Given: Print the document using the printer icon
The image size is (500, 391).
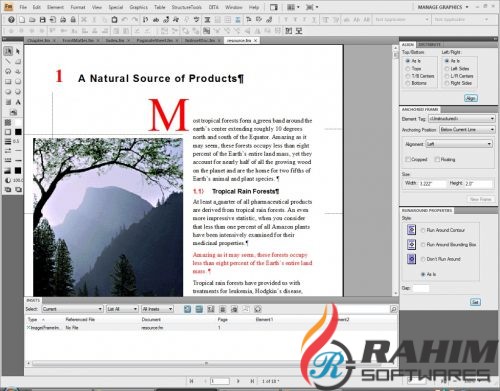Looking at the screenshot, I should coord(63,20).
